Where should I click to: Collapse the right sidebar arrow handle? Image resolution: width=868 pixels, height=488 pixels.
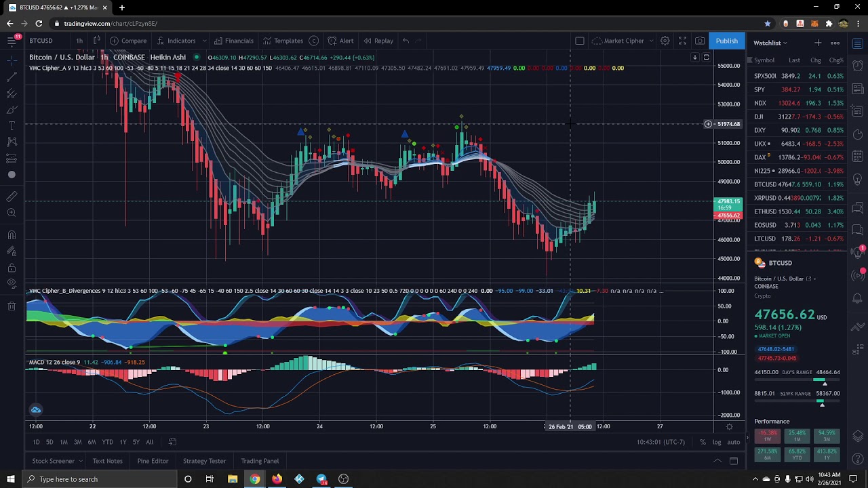click(x=747, y=437)
